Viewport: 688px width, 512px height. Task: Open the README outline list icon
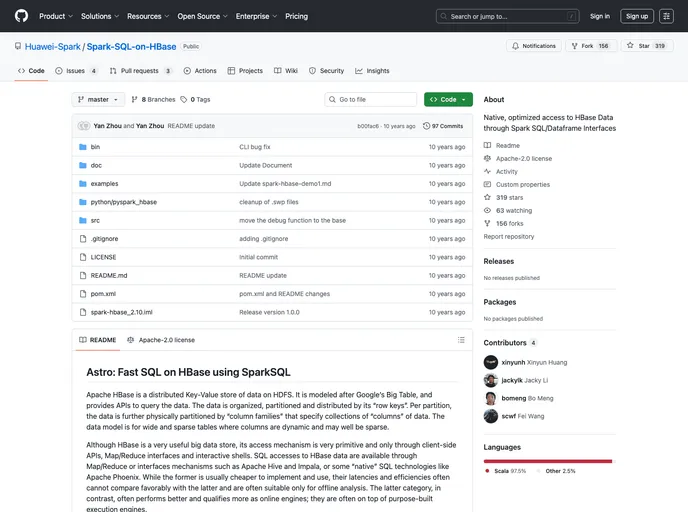pyautogui.click(x=461, y=340)
